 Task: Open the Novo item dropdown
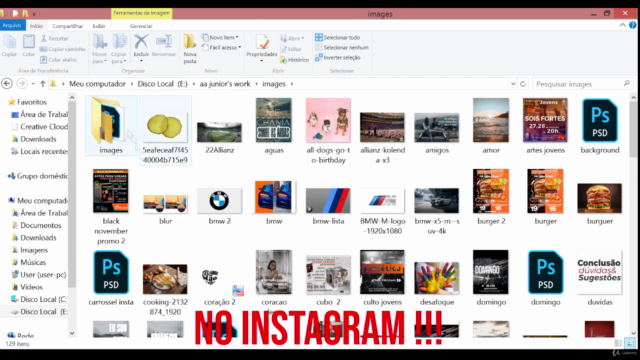point(220,38)
